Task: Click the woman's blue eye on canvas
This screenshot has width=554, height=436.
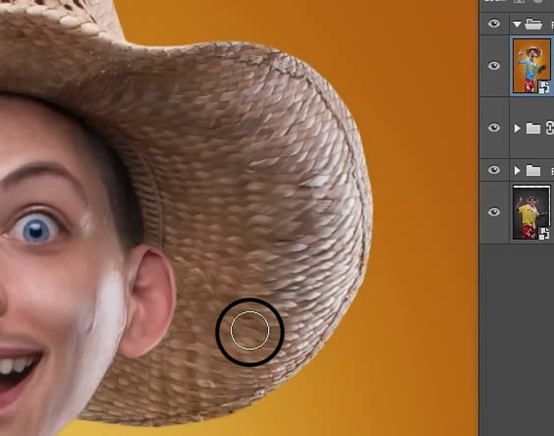Action: 36,231
